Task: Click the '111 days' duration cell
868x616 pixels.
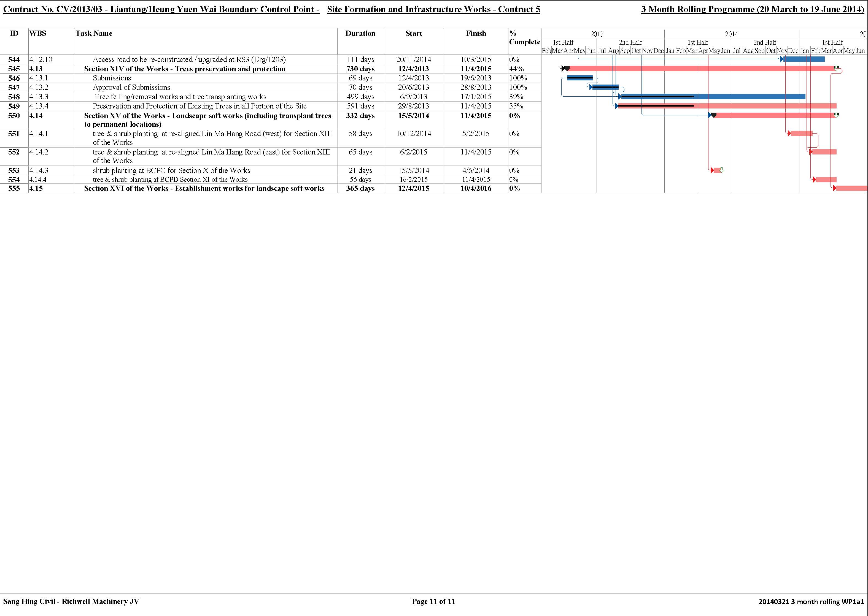Action: point(360,59)
